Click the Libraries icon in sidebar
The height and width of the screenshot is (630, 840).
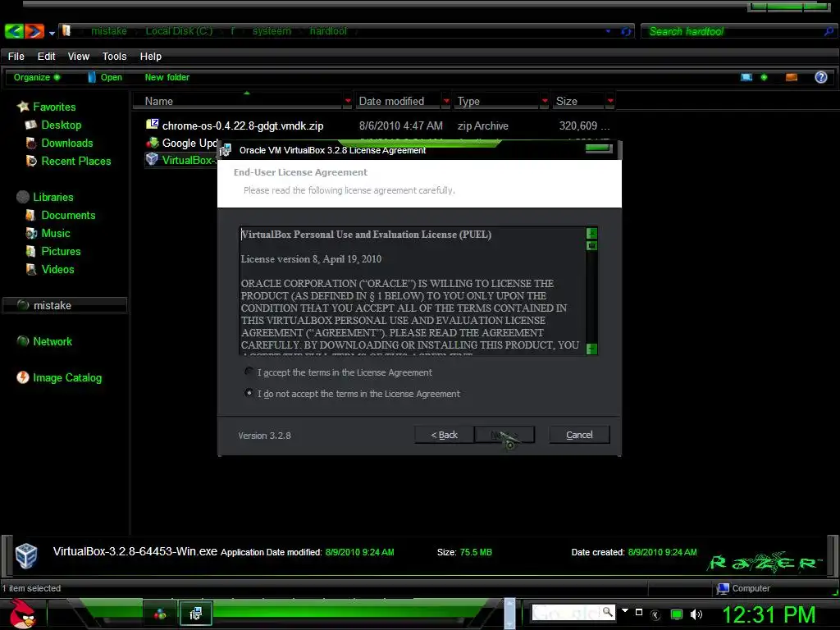(x=23, y=197)
